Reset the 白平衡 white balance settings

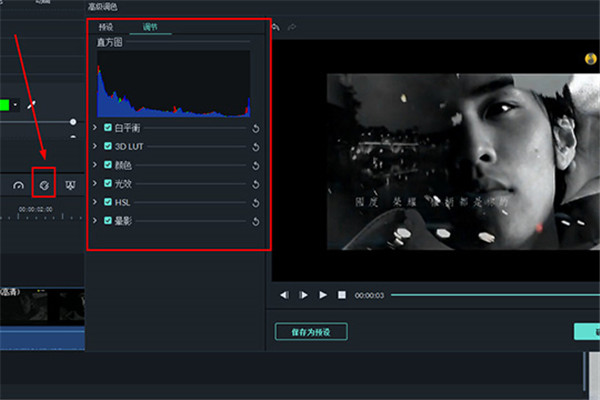(256, 129)
